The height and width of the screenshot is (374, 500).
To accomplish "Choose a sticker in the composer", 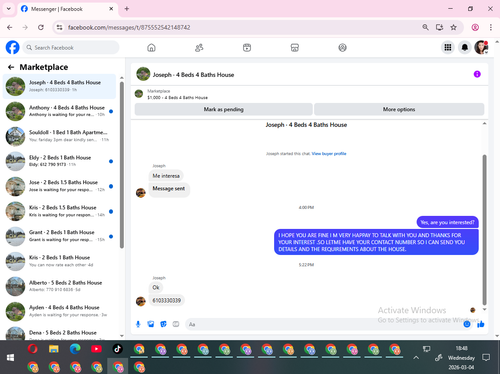I will (163, 324).
